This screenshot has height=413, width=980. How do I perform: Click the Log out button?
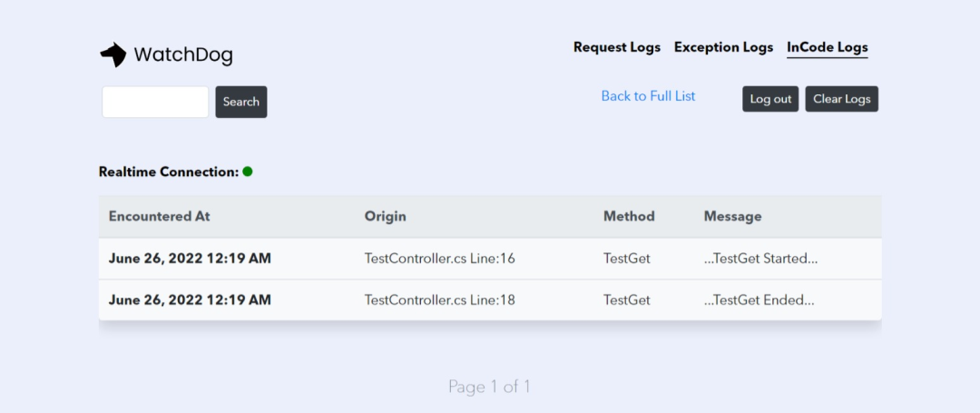[x=770, y=99]
